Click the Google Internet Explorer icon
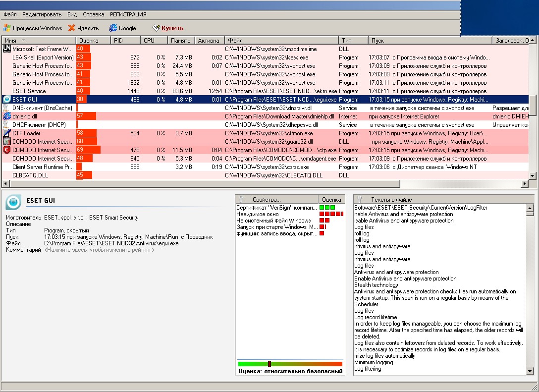539x392 pixels. click(113, 28)
